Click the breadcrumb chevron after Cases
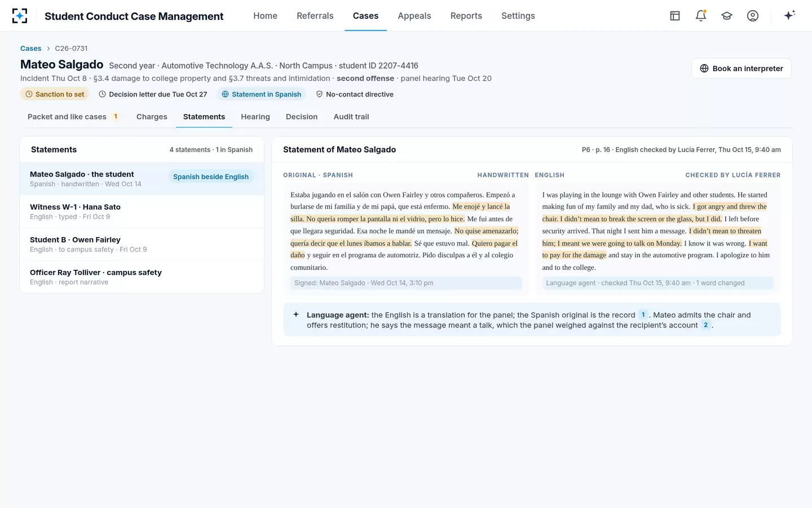 pos(48,49)
